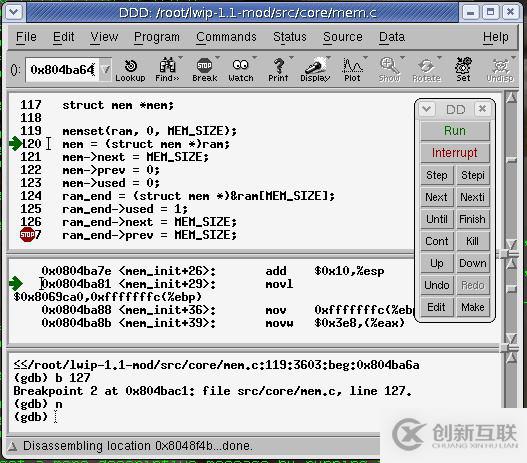Click the Down stack frame button
The height and width of the screenshot is (463, 527).
point(473,263)
